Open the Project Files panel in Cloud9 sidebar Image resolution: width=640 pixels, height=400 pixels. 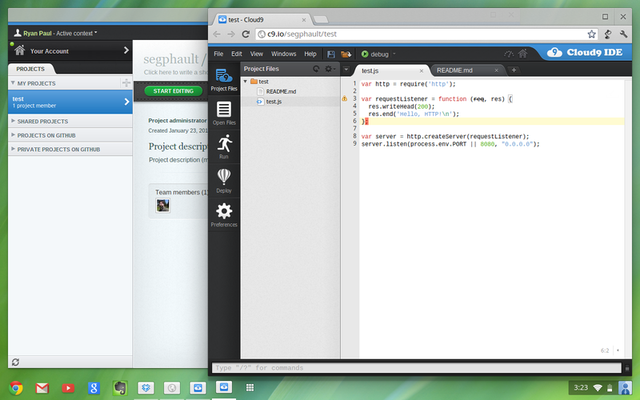click(224, 80)
